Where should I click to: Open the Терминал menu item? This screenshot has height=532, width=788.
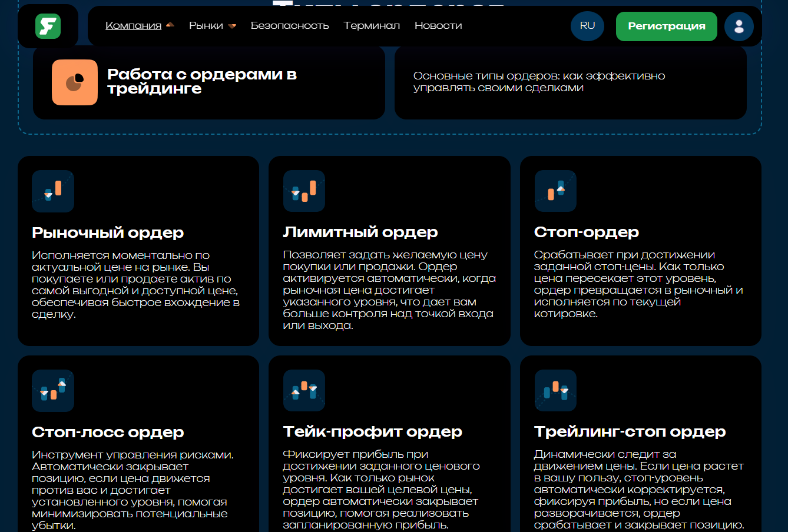pyautogui.click(x=372, y=26)
